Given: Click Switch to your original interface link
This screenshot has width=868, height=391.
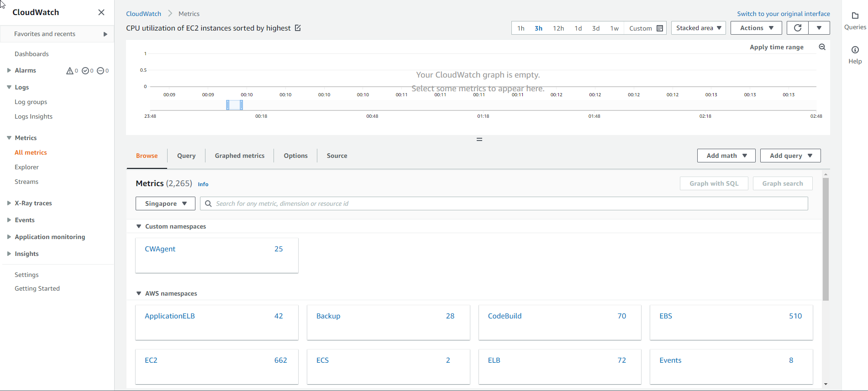Looking at the screenshot, I should point(784,14).
